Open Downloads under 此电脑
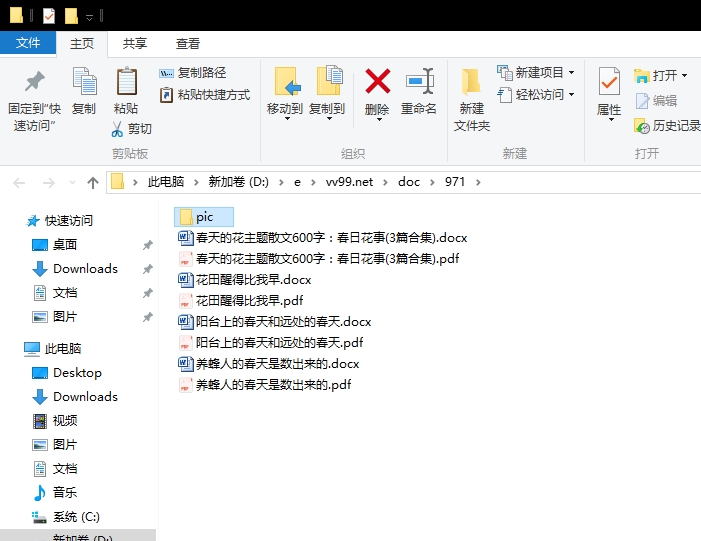The height and width of the screenshot is (541, 701). 75,397
